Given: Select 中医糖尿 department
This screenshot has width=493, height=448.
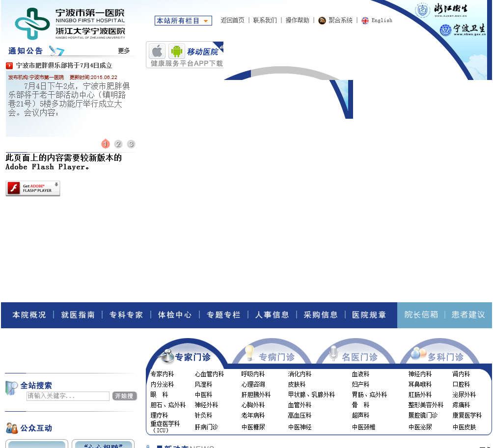Looking at the screenshot, I should [x=253, y=427].
